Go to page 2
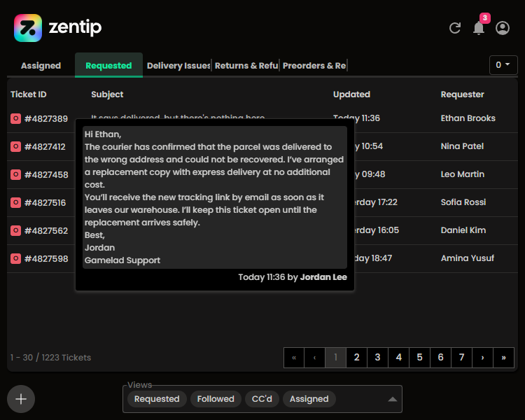Viewport: 525px width, 420px height. [356, 358]
